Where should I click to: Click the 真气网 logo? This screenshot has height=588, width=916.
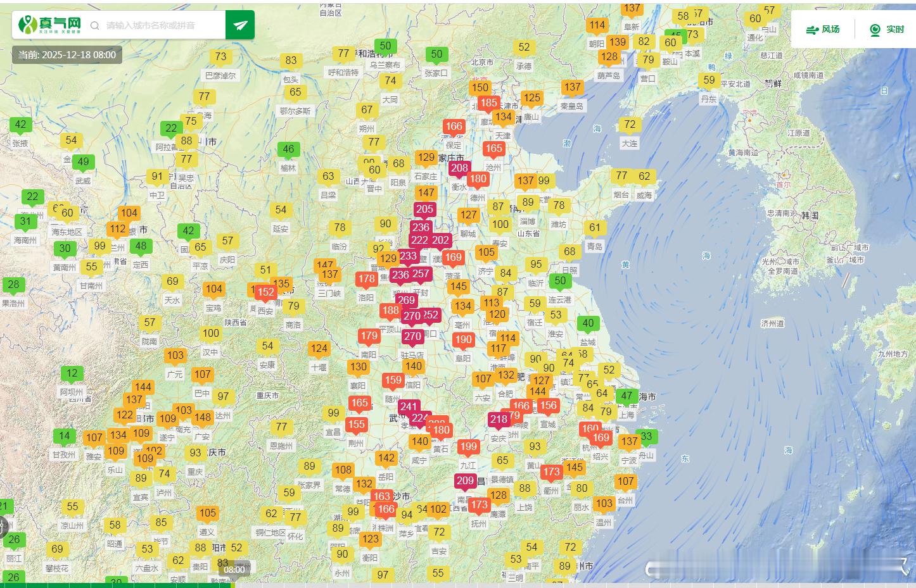[50, 25]
